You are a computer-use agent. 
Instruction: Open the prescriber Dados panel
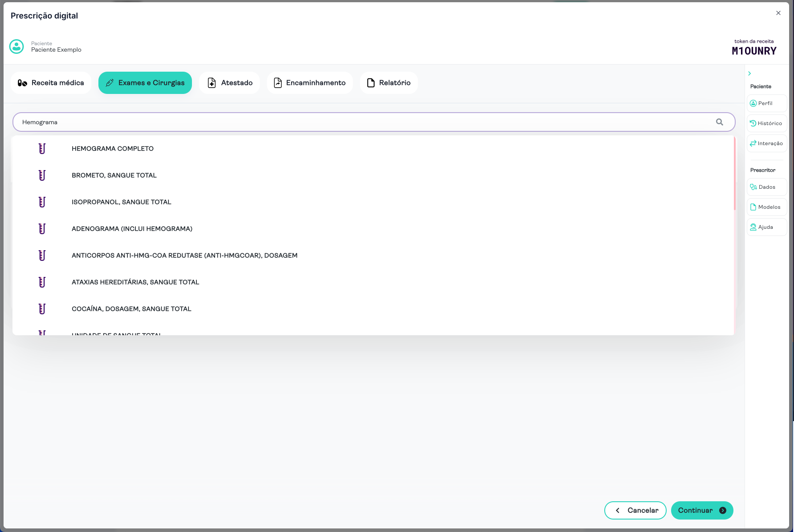click(766, 187)
